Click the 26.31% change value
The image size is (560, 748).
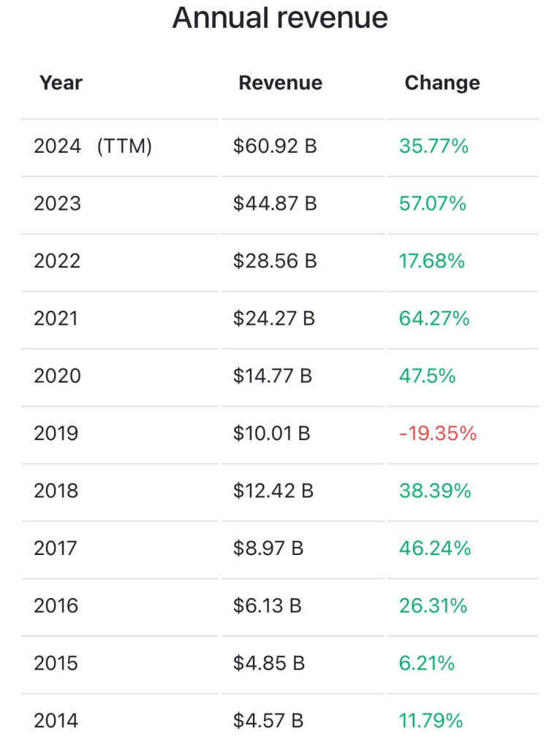(x=433, y=606)
